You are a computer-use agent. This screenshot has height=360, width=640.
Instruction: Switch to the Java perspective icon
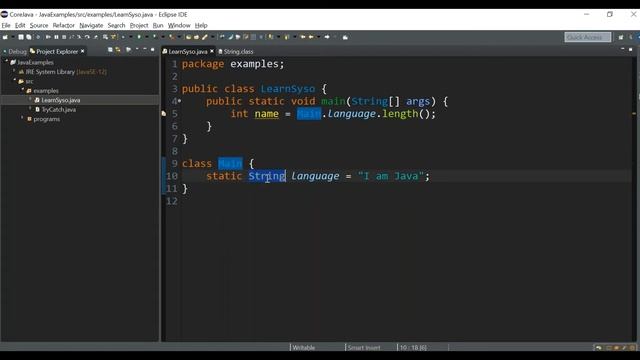(631, 37)
